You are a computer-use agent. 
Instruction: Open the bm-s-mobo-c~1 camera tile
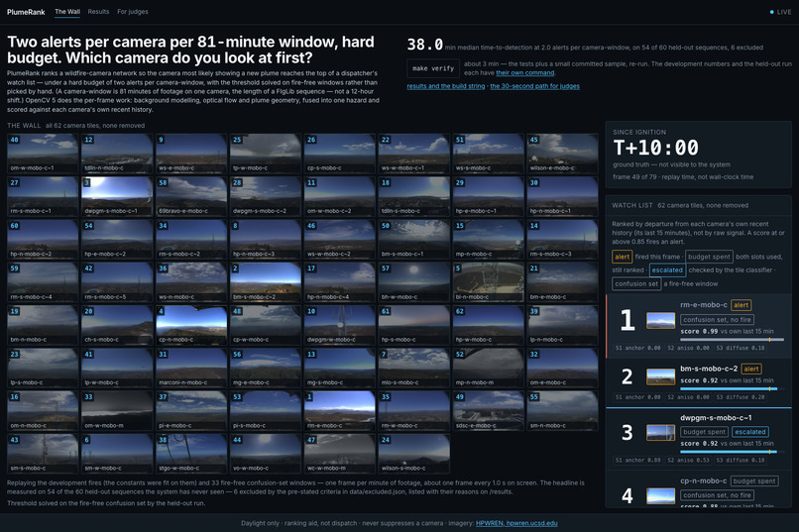(413, 240)
